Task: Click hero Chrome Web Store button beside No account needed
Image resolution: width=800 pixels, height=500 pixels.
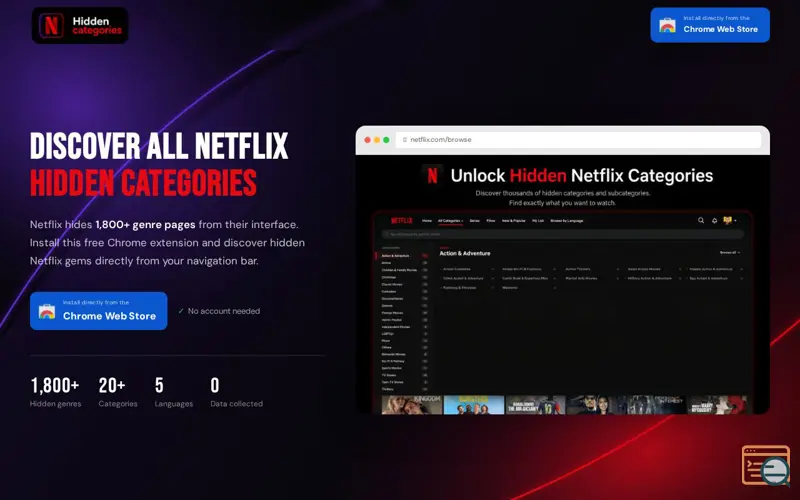Action: tap(98, 311)
